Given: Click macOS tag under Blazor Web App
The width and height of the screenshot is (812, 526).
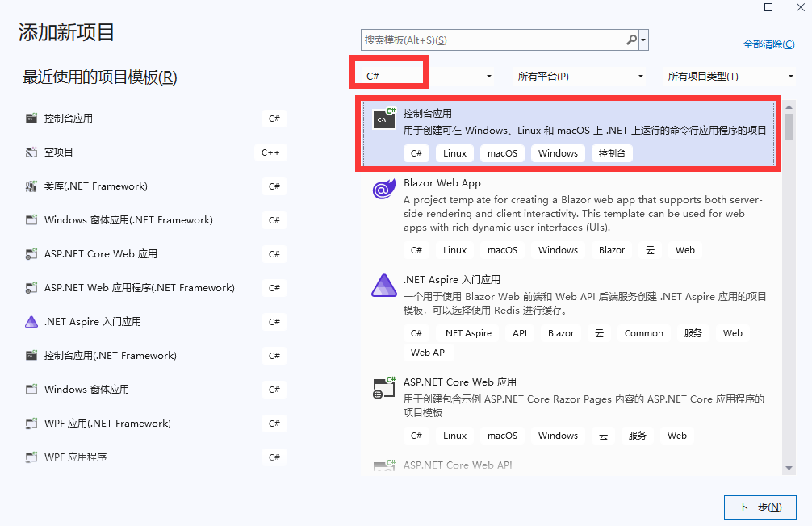Looking at the screenshot, I should click(502, 250).
